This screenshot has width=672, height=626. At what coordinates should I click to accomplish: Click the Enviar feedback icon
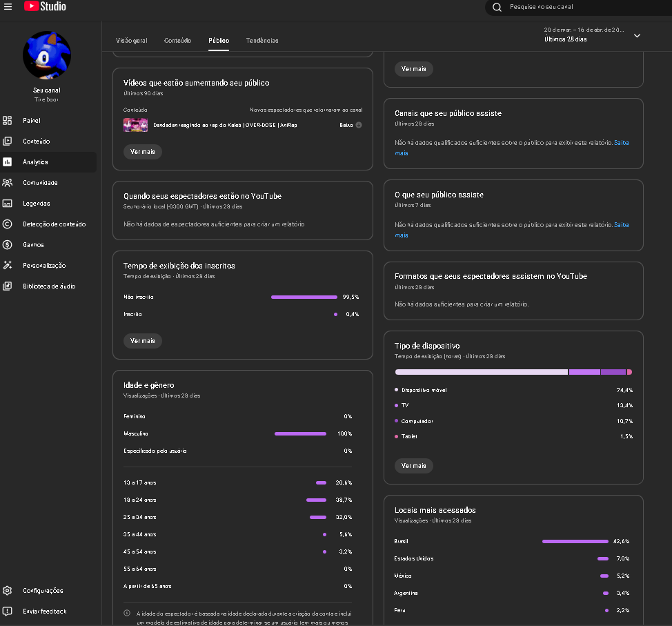(x=8, y=612)
